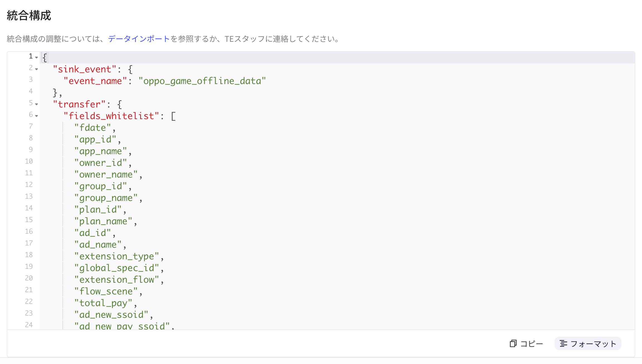Click the "extension_flow" entry
Viewport: 642px width, 364px height.
coord(116,280)
